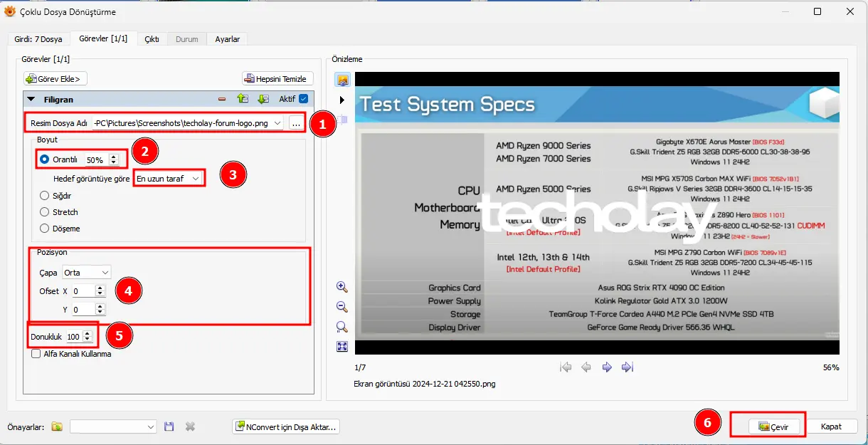Select the Sığdır size option
Screen dimensions: 868x445
point(44,195)
